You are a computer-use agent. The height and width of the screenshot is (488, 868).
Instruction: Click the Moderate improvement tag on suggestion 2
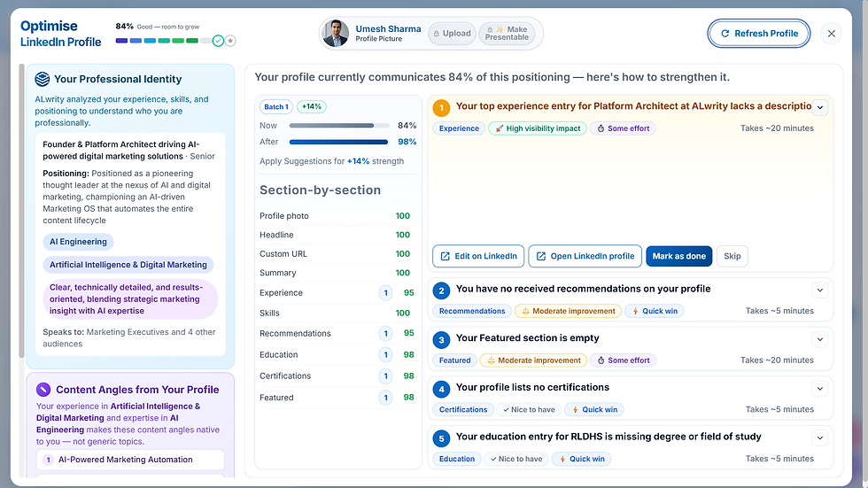coord(568,311)
